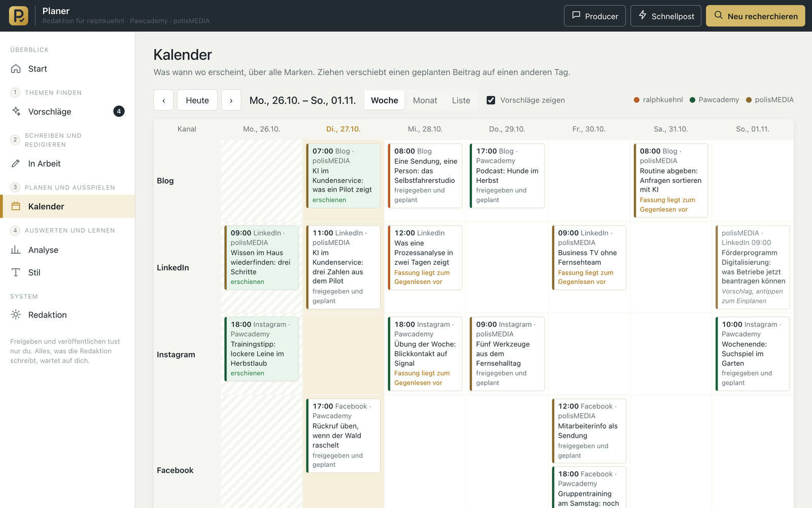Click the date range Mo., 26.10. – So., 01.11.
The width and height of the screenshot is (812, 508).
point(302,100)
